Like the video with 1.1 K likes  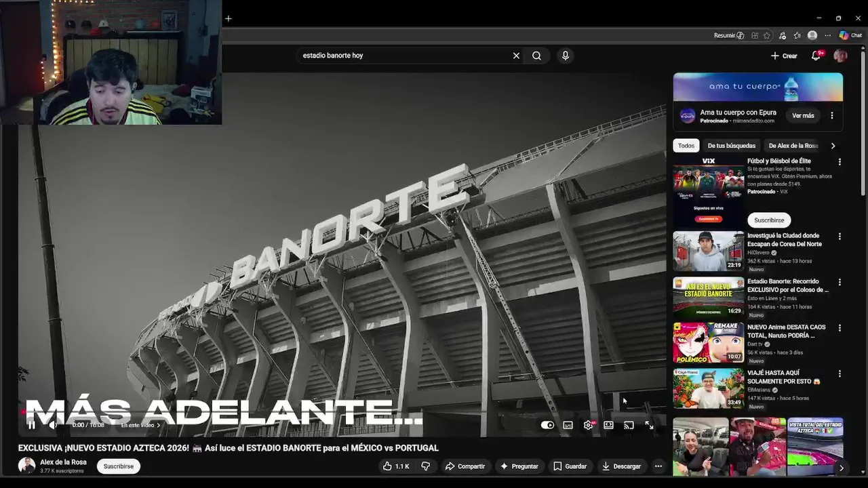click(395, 466)
